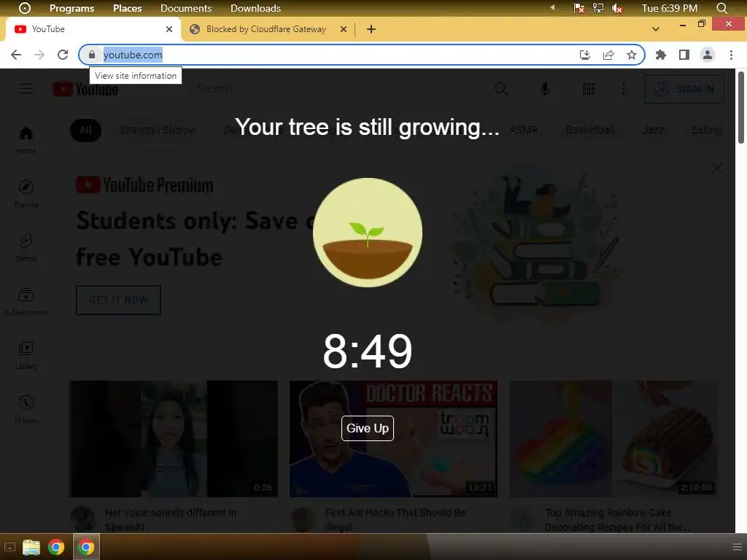This screenshot has height=560, width=747.
Task: Open the file manager in taskbar
Action: 31,547
